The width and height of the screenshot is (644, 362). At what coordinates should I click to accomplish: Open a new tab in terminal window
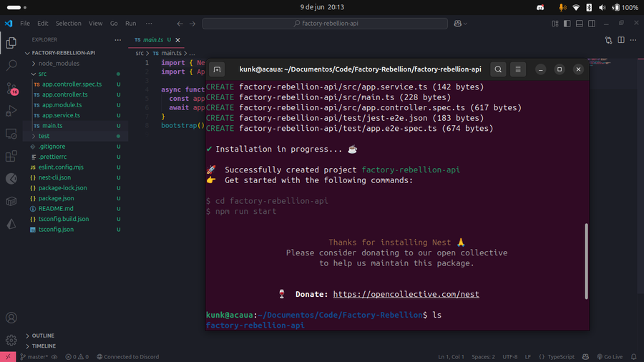point(217,69)
